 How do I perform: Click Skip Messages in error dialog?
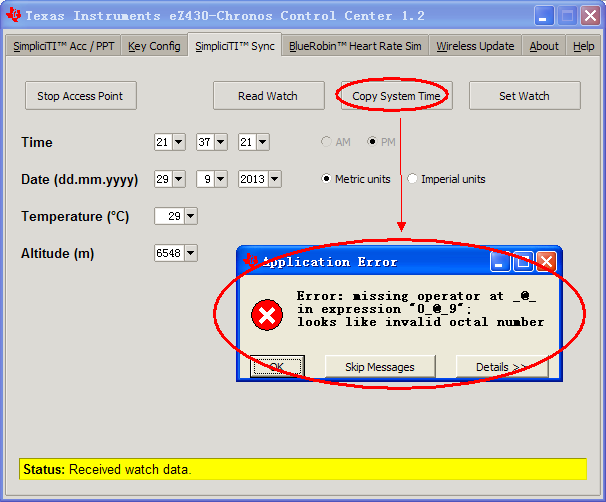[380, 366]
